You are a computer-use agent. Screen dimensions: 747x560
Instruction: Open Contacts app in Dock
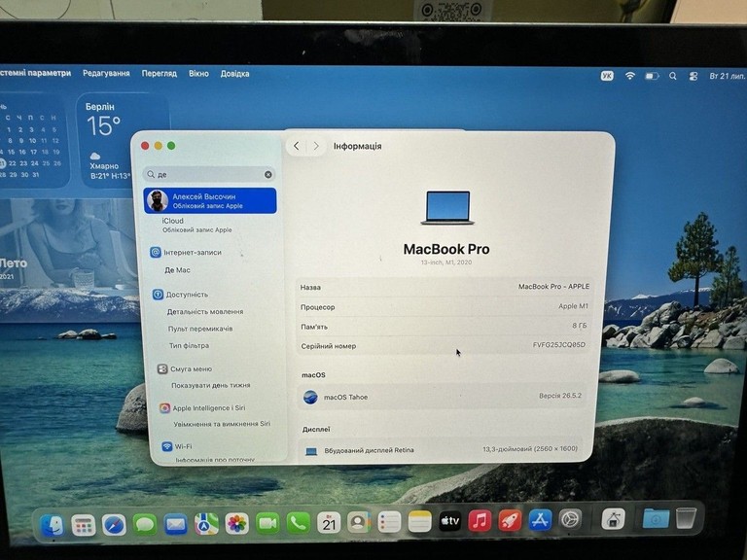(359, 523)
